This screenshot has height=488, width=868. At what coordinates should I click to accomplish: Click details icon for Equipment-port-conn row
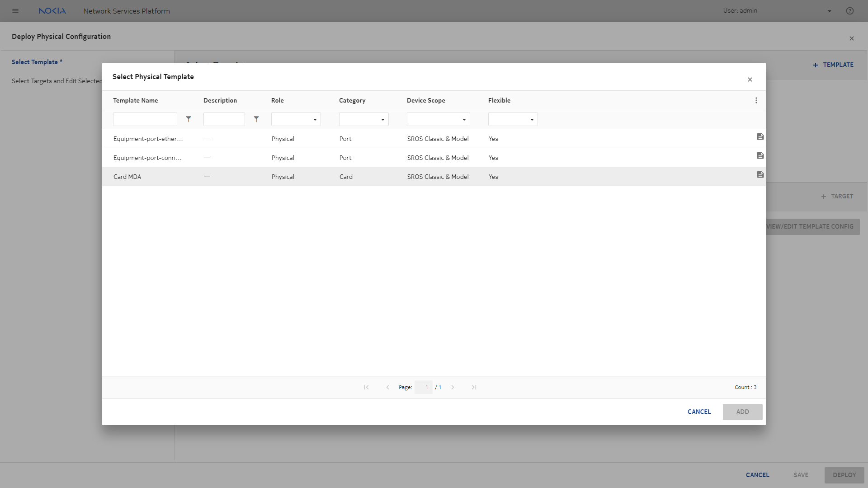pyautogui.click(x=760, y=155)
